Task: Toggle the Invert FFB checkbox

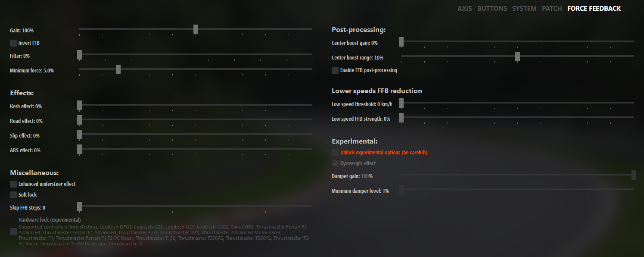Action: [x=13, y=43]
